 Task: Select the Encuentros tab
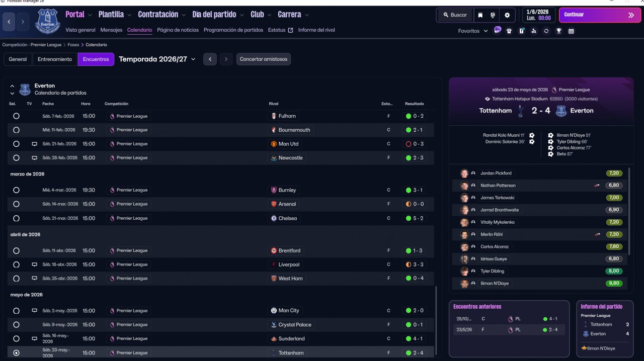tap(96, 59)
